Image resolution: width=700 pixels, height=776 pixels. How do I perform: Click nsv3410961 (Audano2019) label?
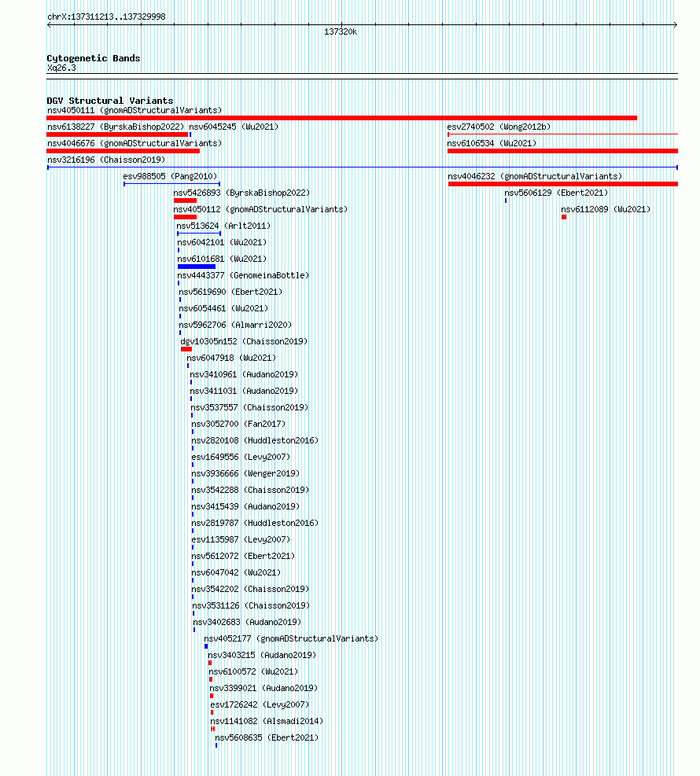point(244,375)
